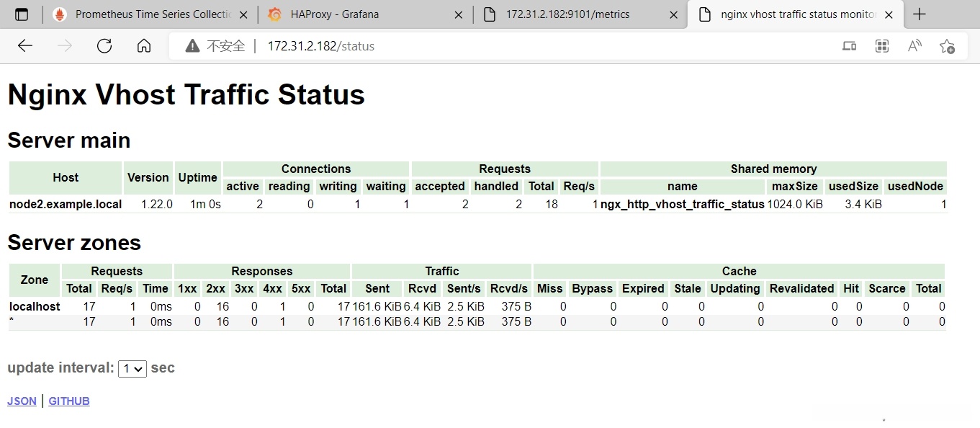Close the Prometheus Time Series tab

(x=243, y=14)
